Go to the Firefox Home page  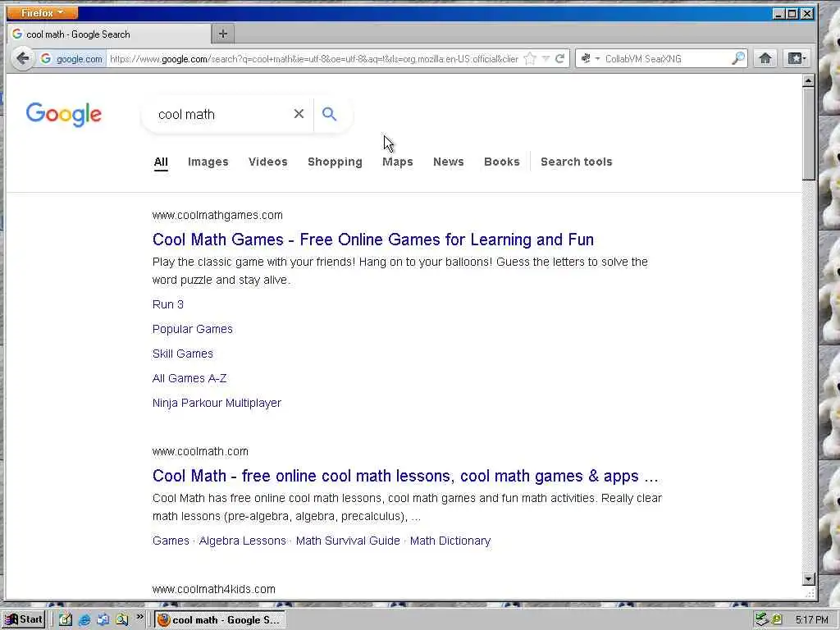765,58
